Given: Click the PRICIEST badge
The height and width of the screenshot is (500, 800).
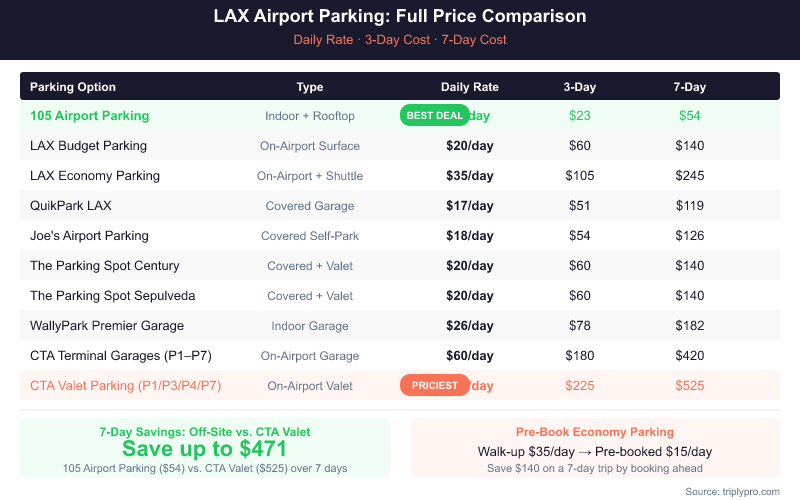Looking at the screenshot, I should (x=434, y=385).
